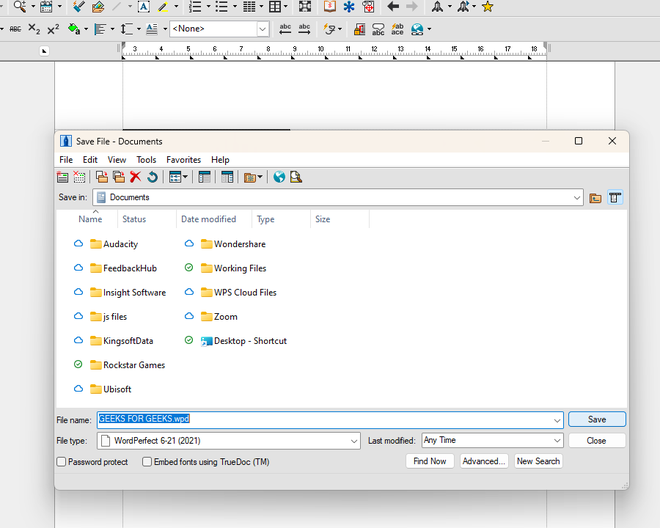The height and width of the screenshot is (528, 660).
Task: Tick Embed fonts using TrueDoc checkbox
Action: pos(147,462)
